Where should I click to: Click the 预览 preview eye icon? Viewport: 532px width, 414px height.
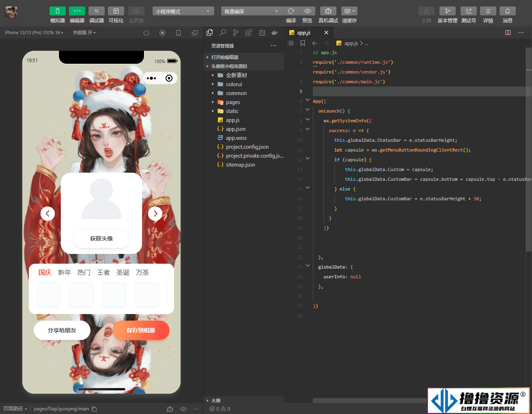pyautogui.click(x=308, y=11)
